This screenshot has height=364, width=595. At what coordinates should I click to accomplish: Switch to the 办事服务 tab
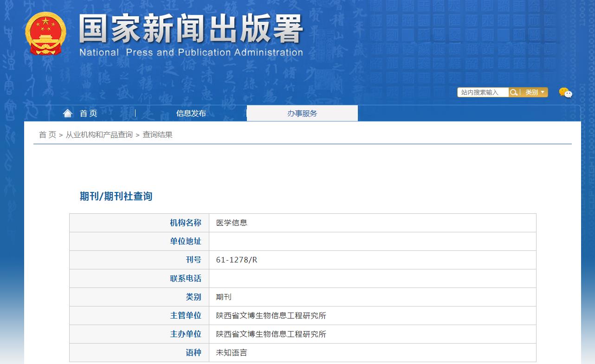click(302, 113)
